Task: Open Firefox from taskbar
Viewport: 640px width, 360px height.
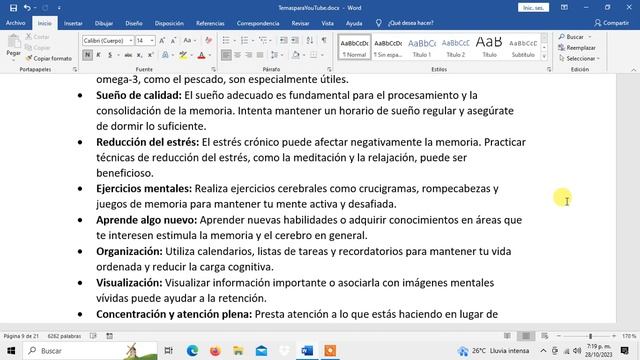Action: 215,351
